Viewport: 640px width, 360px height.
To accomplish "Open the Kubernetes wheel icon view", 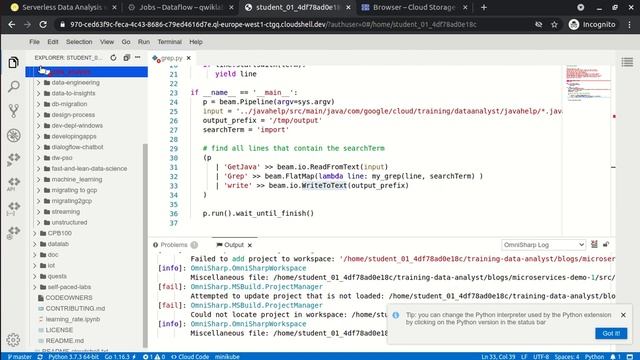I will pos(13,136).
